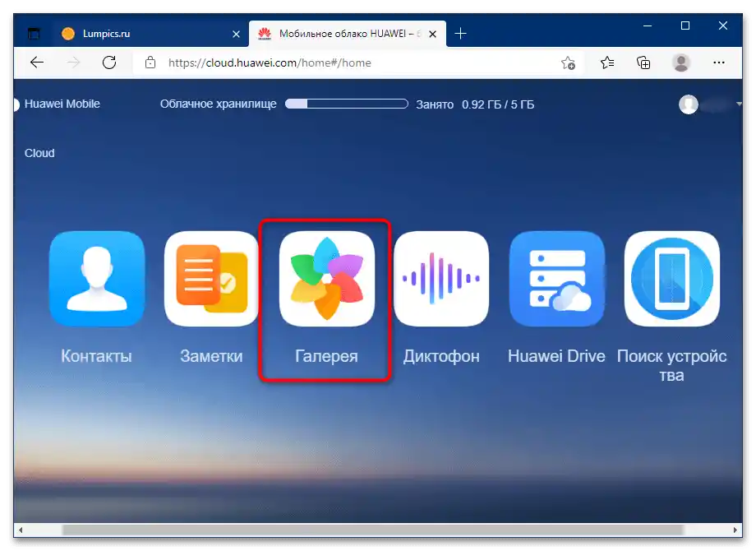This screenshot has height=551, width=756.
Task: Click the Облачное хранилище label
Action: [219, 104]
